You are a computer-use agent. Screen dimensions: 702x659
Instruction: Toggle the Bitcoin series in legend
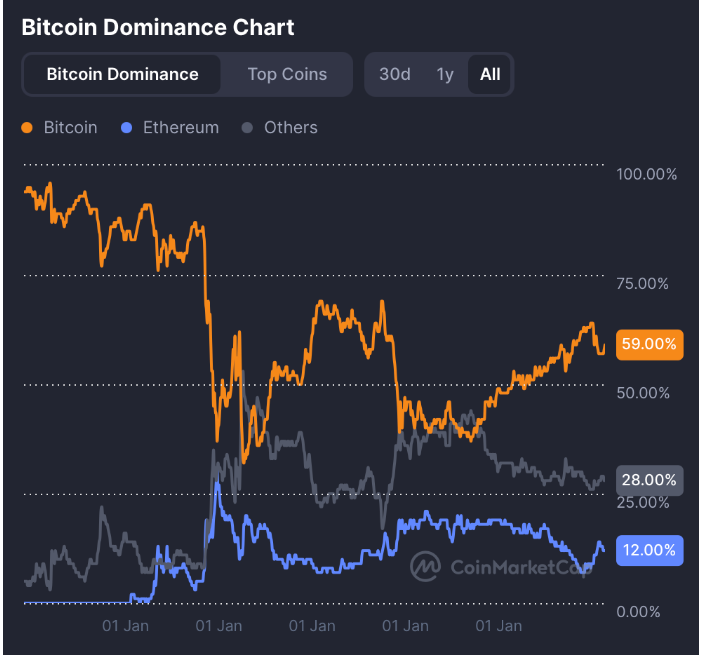coord(70,128)
